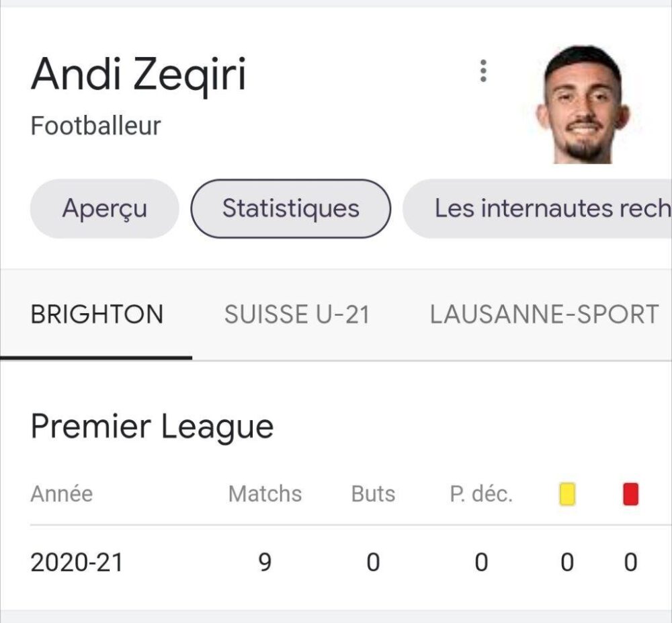Click the Andi Zeqiri name heading
The image size is (672, 623).
pos(138,75)
